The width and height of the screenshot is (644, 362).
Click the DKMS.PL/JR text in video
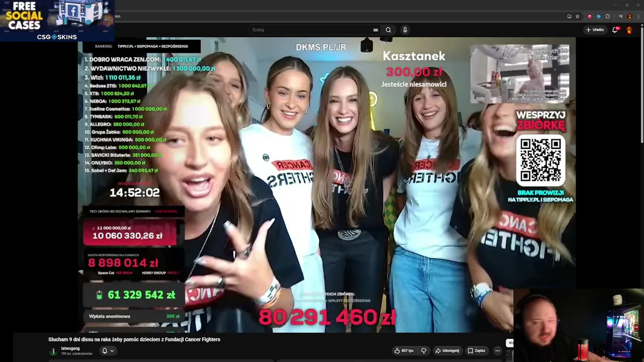[321, 47]
